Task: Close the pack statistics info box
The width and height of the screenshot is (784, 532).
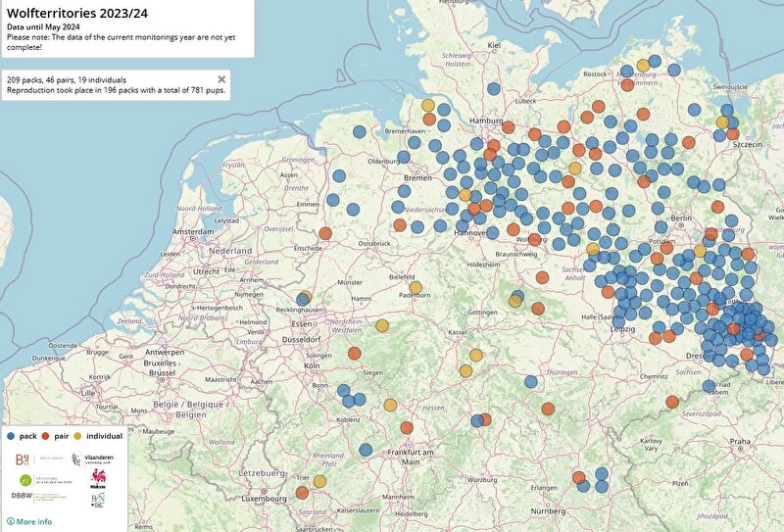Action: click(221, 79)
